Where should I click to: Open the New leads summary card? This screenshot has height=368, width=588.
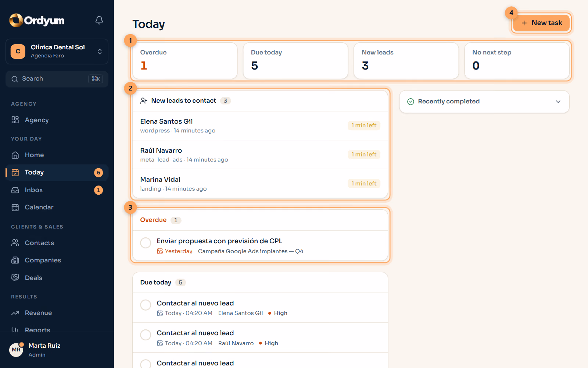tap(406, 61)
